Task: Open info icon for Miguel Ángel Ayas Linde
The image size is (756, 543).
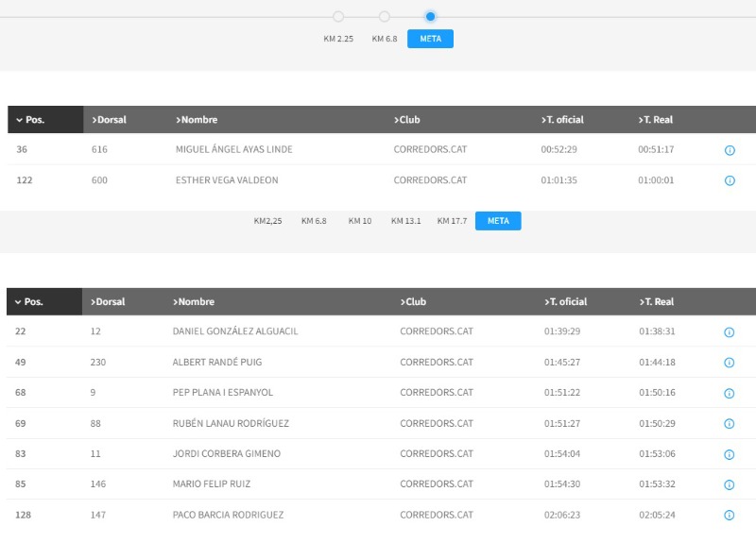Action: click(730, 150)
